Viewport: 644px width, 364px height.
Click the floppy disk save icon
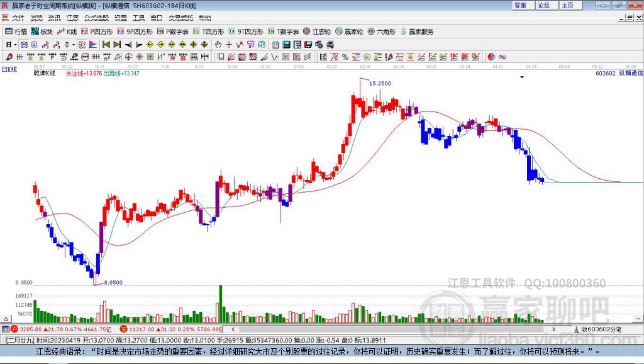[308, 45]
